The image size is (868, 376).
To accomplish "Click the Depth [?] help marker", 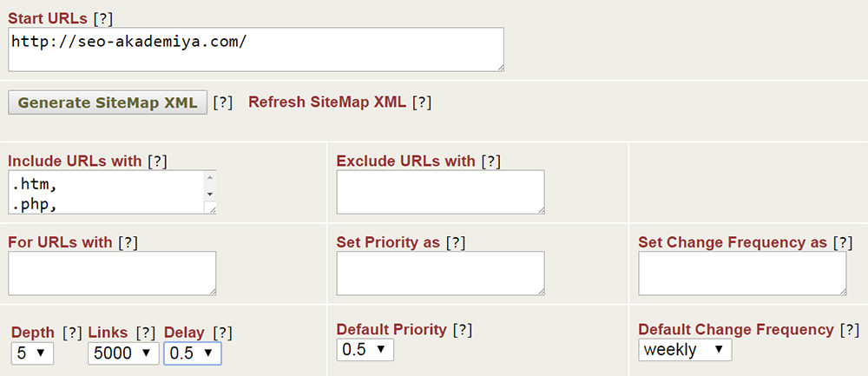I will (x=73, y=333).
